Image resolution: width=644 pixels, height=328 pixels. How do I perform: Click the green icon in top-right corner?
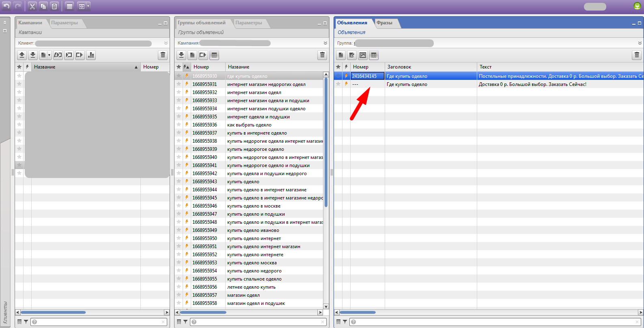click(637, 6)
